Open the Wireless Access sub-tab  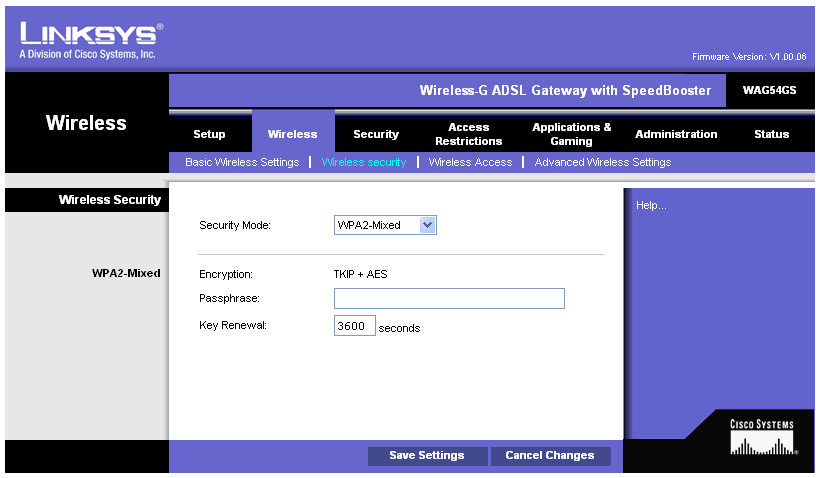point(470,162)
